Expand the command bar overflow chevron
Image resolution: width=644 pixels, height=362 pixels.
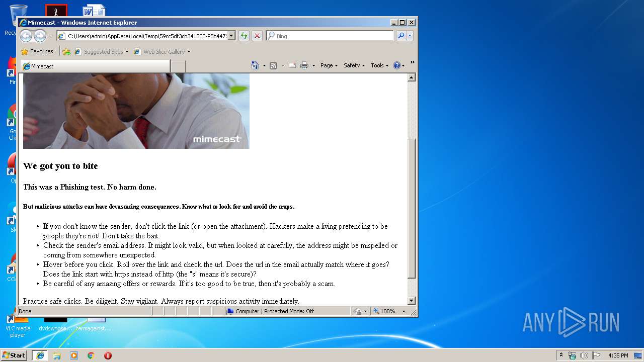tap(412, 62)
